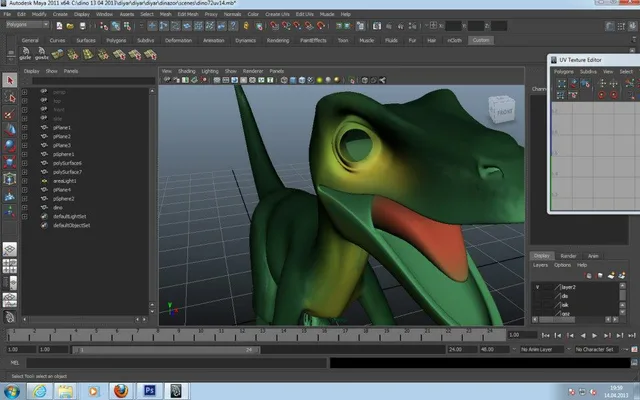Select the arrow Select Tool in toolbox

[10, 80]
